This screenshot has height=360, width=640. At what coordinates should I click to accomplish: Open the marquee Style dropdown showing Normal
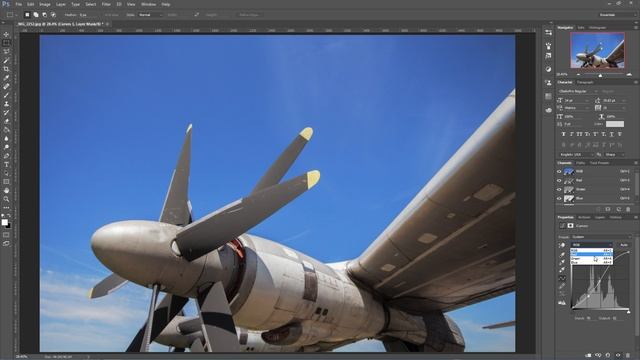150,15
